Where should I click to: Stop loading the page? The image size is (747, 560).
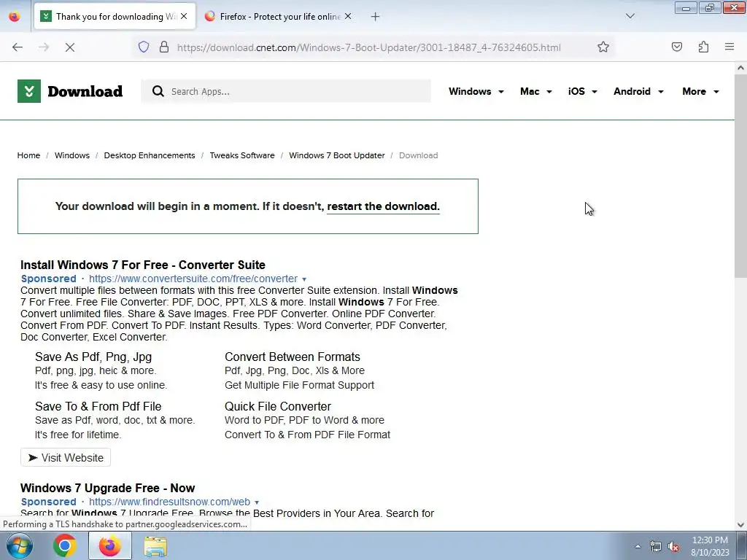[x=69, y=47]
